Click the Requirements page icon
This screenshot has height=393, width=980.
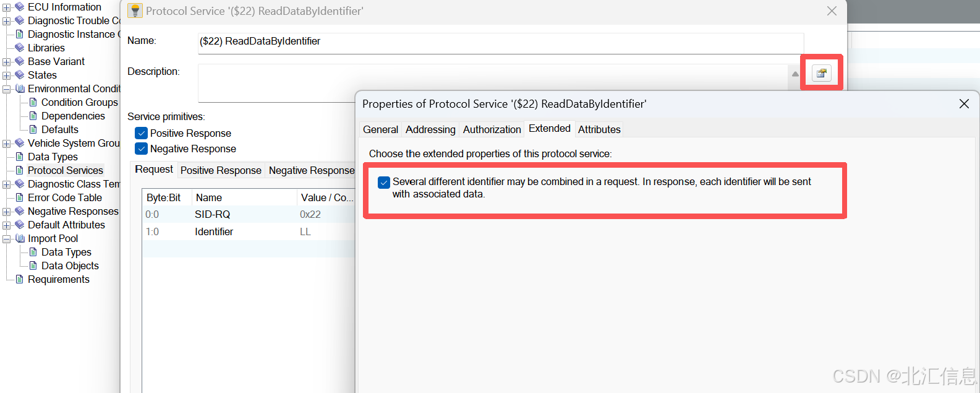point(20,279)
